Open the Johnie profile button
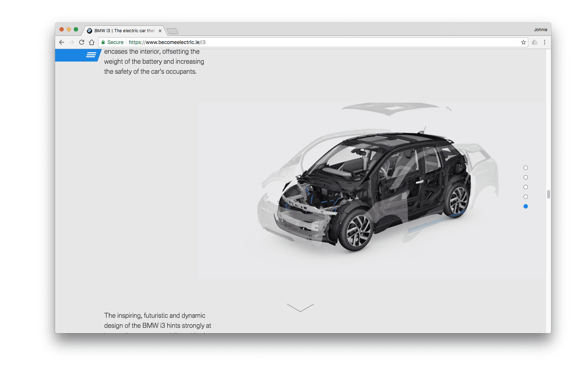 click(x=540, y=30)
